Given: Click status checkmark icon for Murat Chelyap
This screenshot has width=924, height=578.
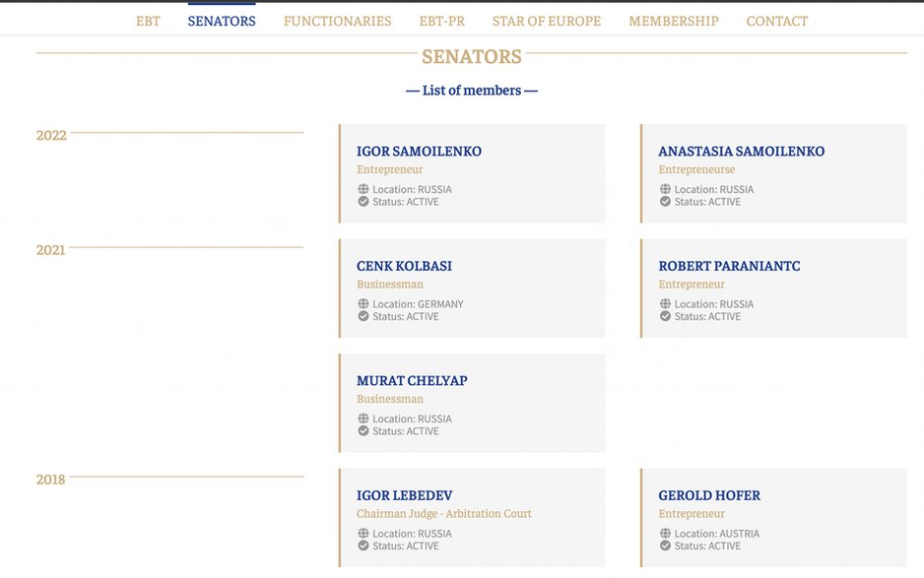Looking at the screenshot, I should (363, 431).
